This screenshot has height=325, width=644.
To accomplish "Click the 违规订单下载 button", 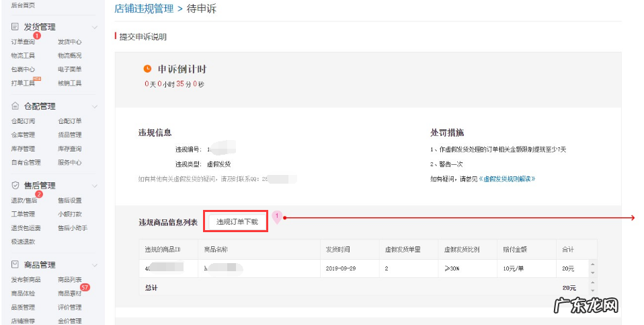I will click(x=237, y=222).
